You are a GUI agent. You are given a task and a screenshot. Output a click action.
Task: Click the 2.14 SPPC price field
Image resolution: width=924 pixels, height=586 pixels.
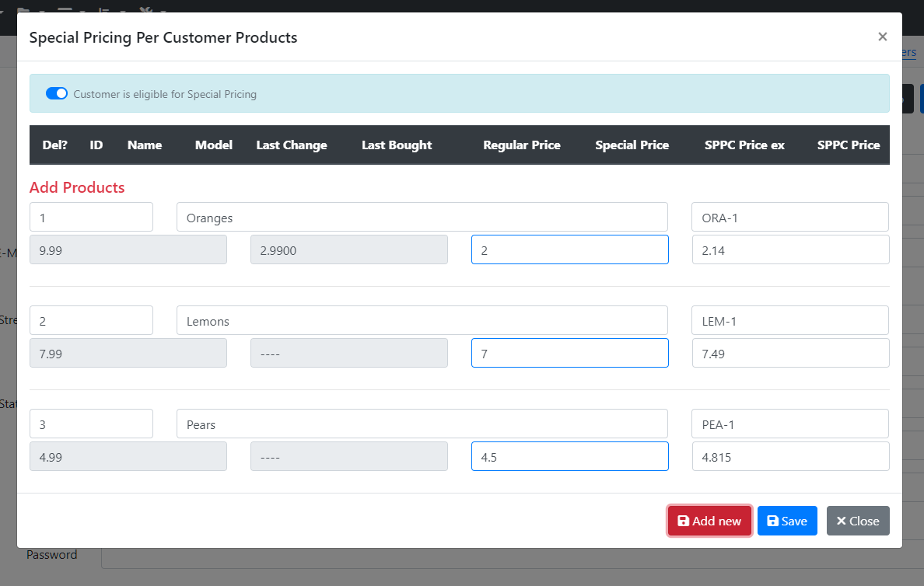point(791,249)
